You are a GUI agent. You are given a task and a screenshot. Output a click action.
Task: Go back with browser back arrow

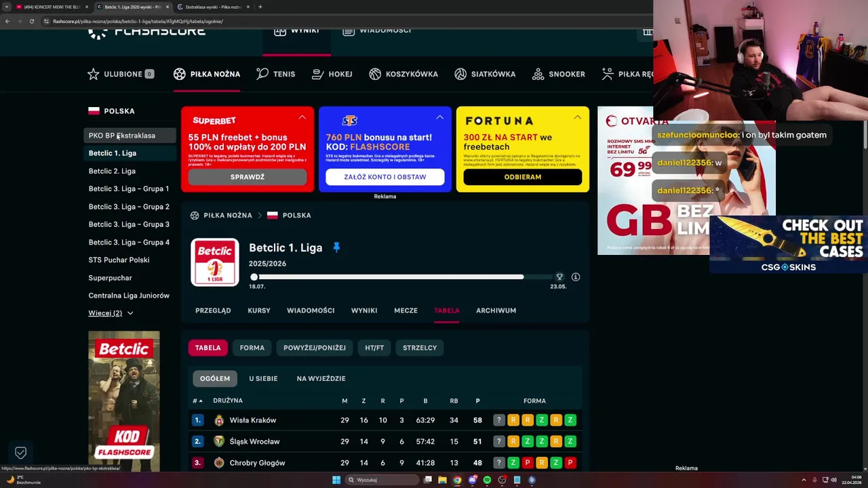click(x=7, y=21)
